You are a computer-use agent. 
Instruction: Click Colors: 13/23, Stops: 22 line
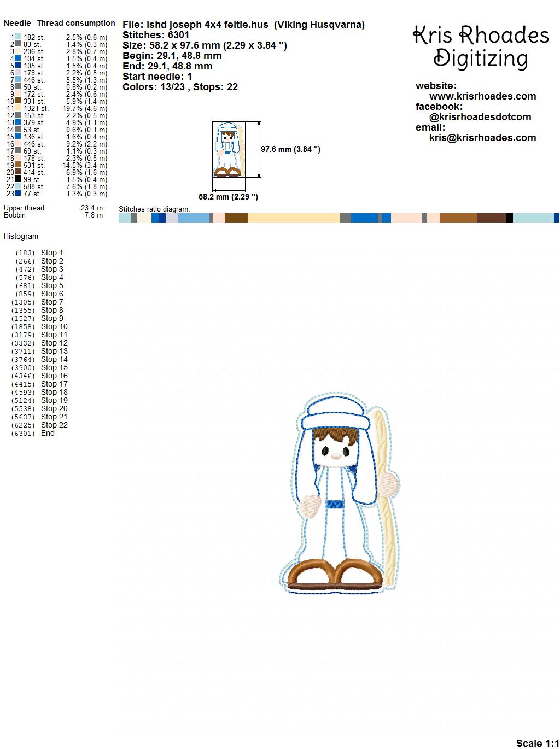[180, 87]
